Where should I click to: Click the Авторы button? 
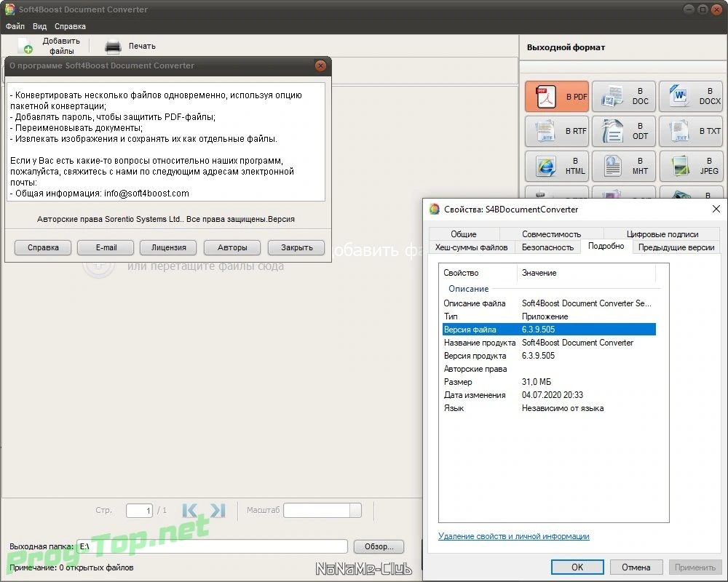click(x=232, y=248)
